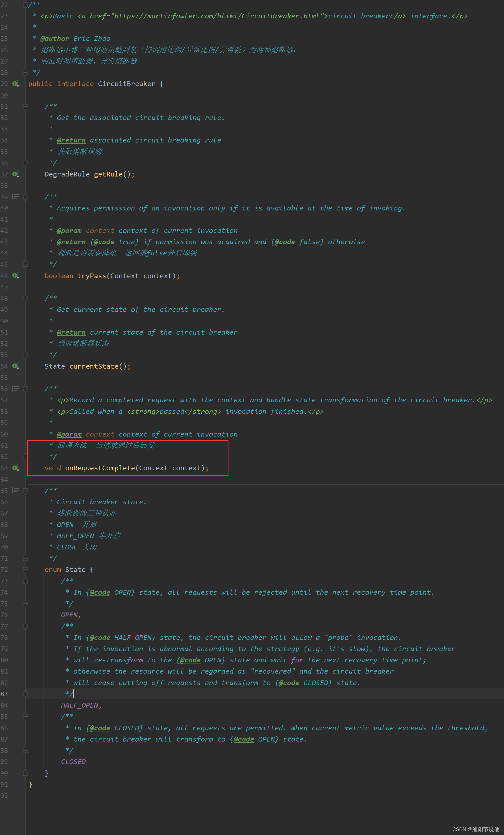
Task: Open implementations gutter icon for onRequestComplete
Action: click(x=16, y=468)
